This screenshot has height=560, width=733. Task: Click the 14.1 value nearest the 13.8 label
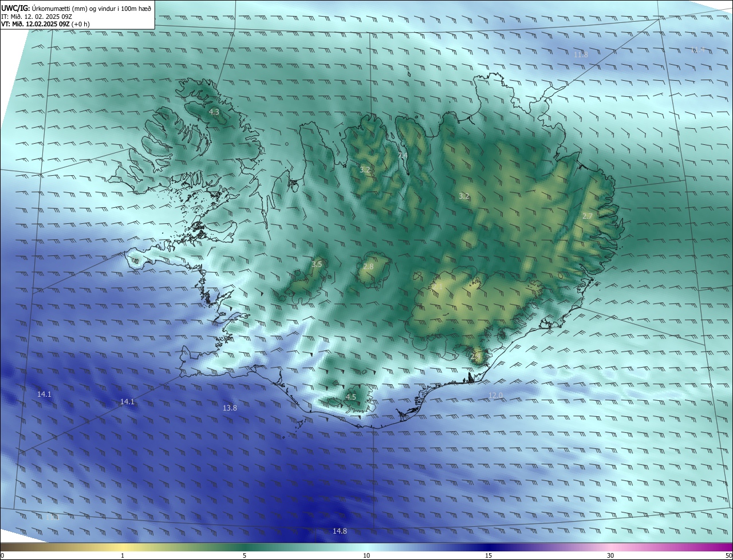(x=127, y=402)
